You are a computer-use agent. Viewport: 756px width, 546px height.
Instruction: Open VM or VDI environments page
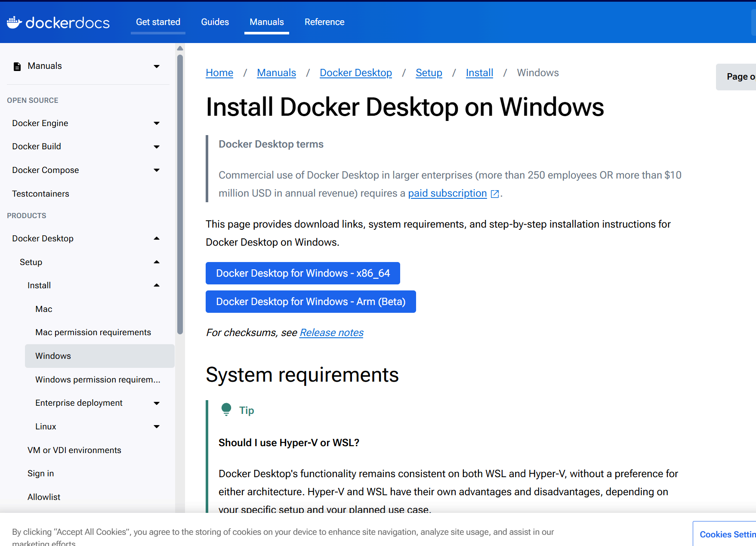click(74, 450)
